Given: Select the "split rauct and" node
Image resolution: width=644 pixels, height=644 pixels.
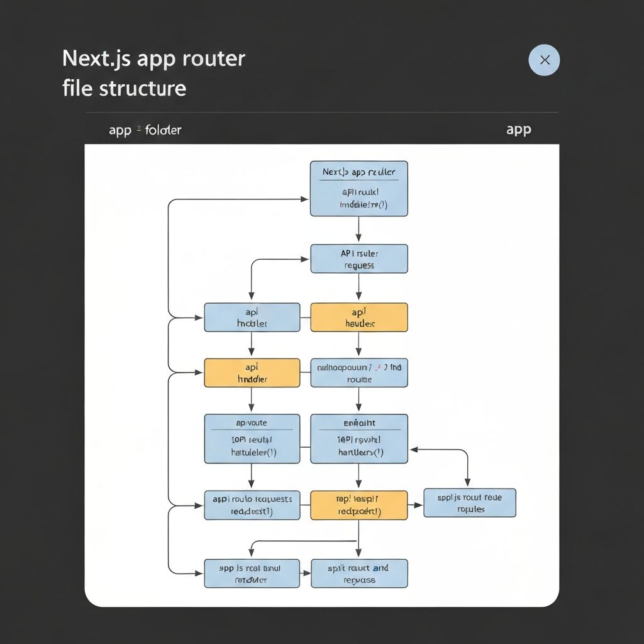Looking at the screenshot, I should coord(358,573).
